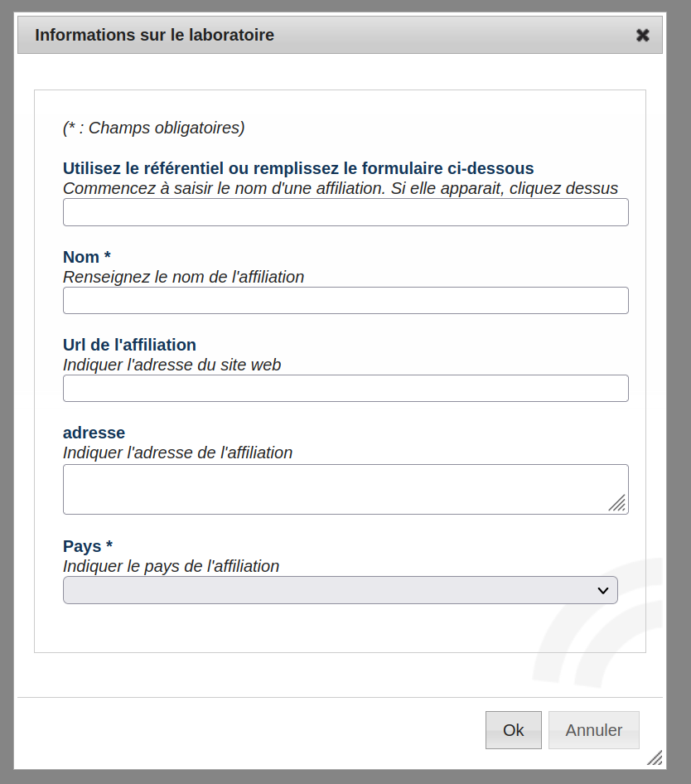
Task: Close the laboratory information dialog with the X
Action: tap(643, 35)
